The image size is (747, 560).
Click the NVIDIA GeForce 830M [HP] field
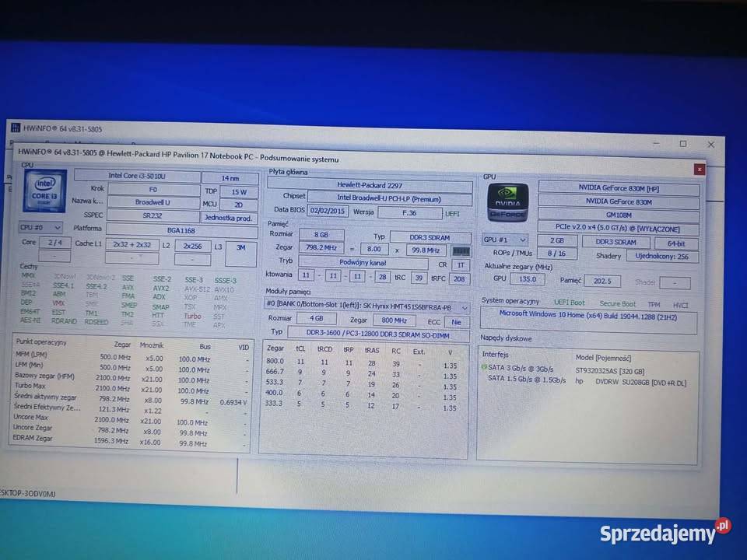click(x=619, y=188)
